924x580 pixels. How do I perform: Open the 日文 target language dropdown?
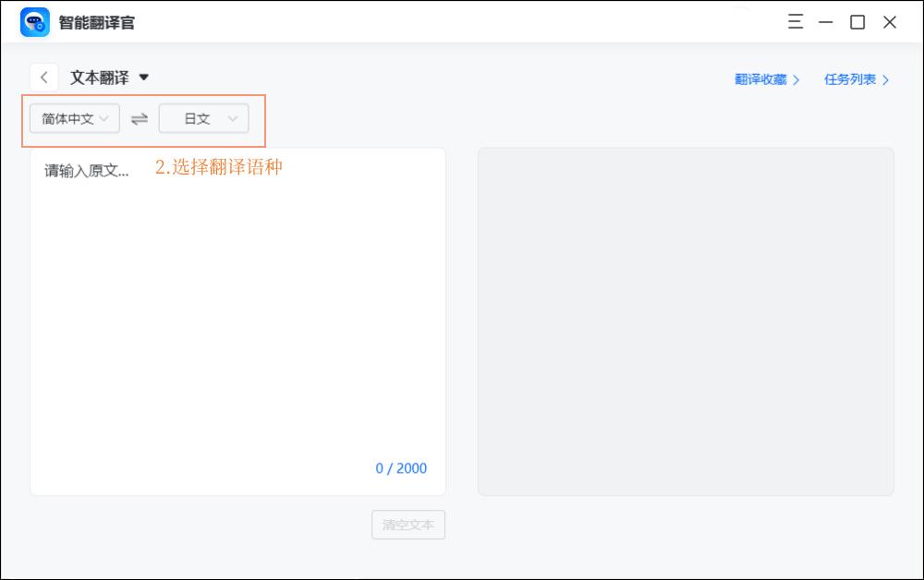(204, 118)
